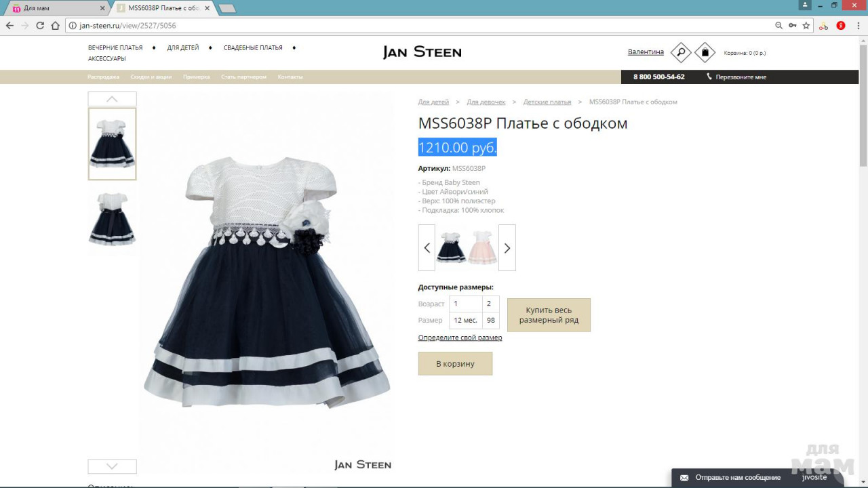Click the browser home icon
This screenshot has width=868, height=488.
click(56, 26)
